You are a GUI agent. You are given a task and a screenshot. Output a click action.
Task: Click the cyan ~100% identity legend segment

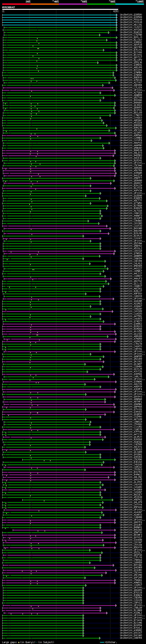(130, 4)
